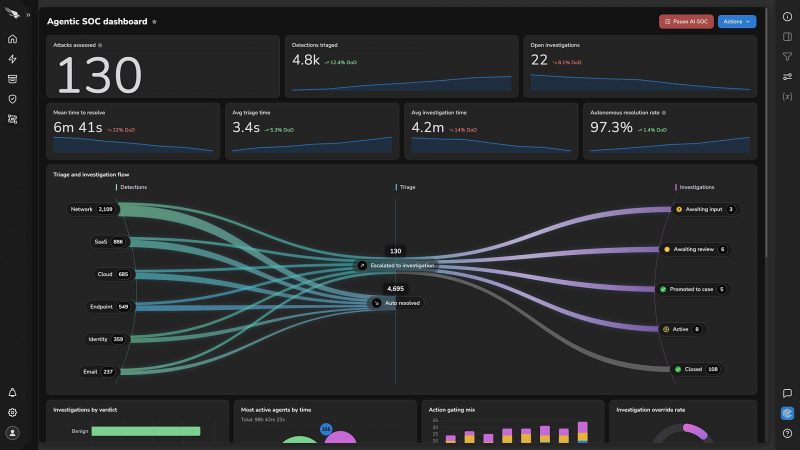Screen dimensions: 800x450
Task: Click the CrowdStrike falcon logo
Action: (x=12, y=13)
